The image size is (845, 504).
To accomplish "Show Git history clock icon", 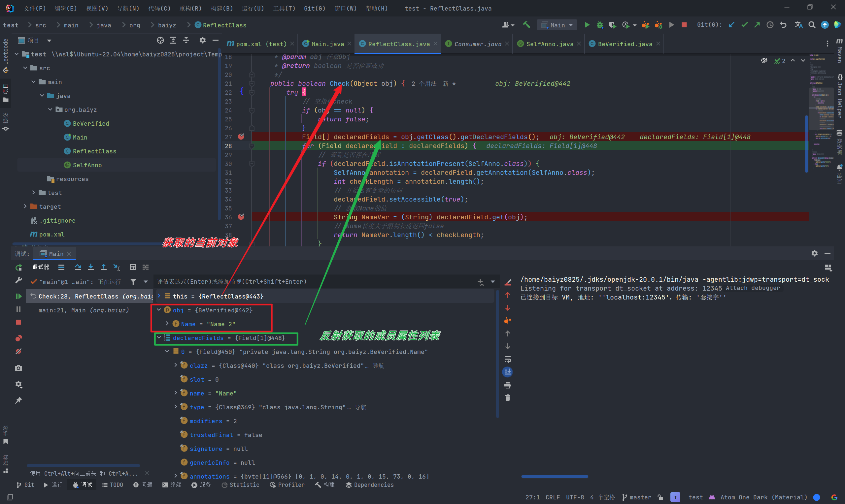I will coord(770,25).
